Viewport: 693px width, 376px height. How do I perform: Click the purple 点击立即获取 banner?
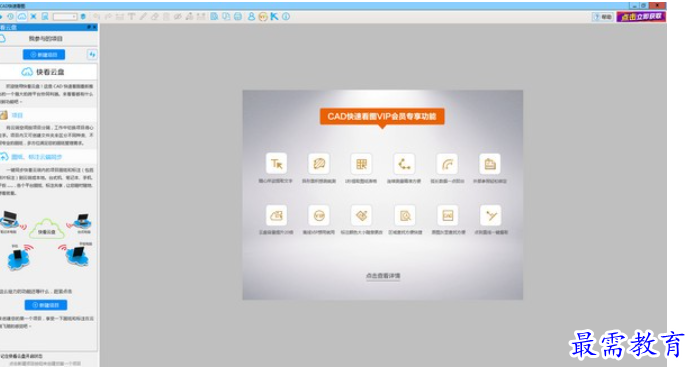point(641,17)
